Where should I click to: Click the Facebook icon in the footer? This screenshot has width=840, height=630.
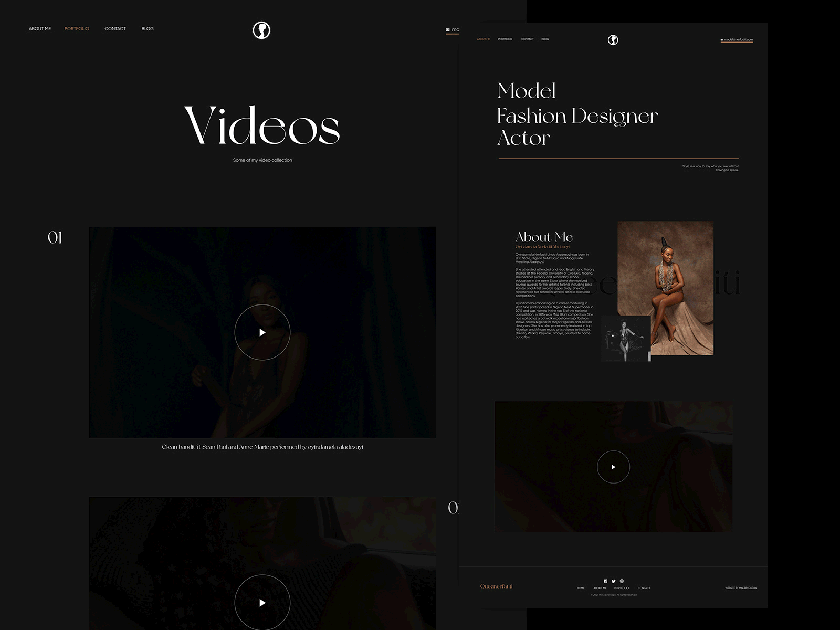pyautogui.click(x=606, y=581)
